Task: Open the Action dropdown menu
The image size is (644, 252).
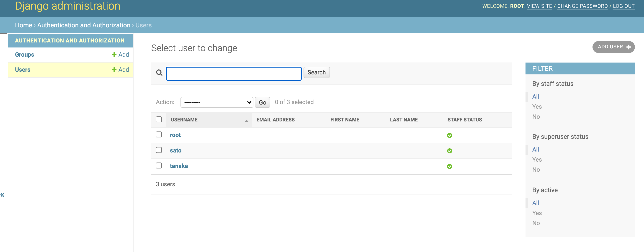Action: pos(217,102)
